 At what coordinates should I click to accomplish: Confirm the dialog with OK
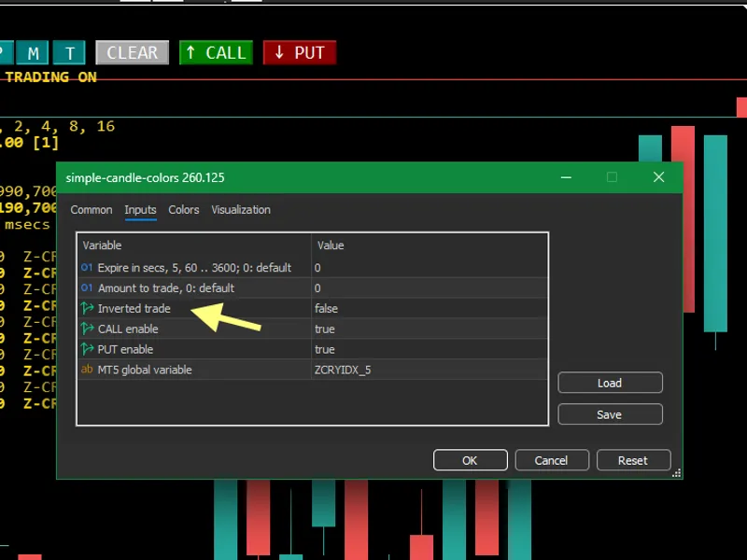click(x=471, y=460)
